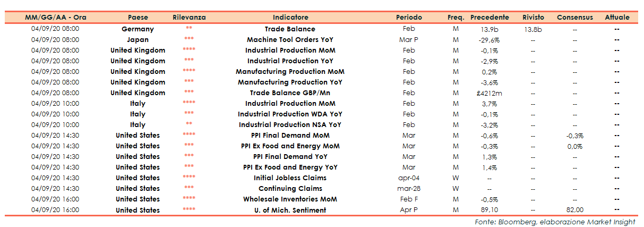Image resolution: width=644 pixels, height=227 pixels.
Task: Click the Fonte Bloomberg source note
Action: (555, 222)
